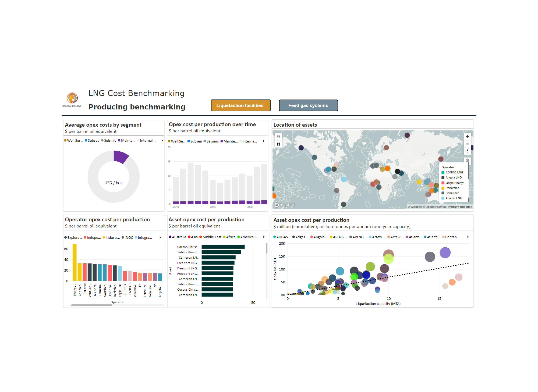
Task: Switch to Feed gas systems tab
Action: point(308,105)
